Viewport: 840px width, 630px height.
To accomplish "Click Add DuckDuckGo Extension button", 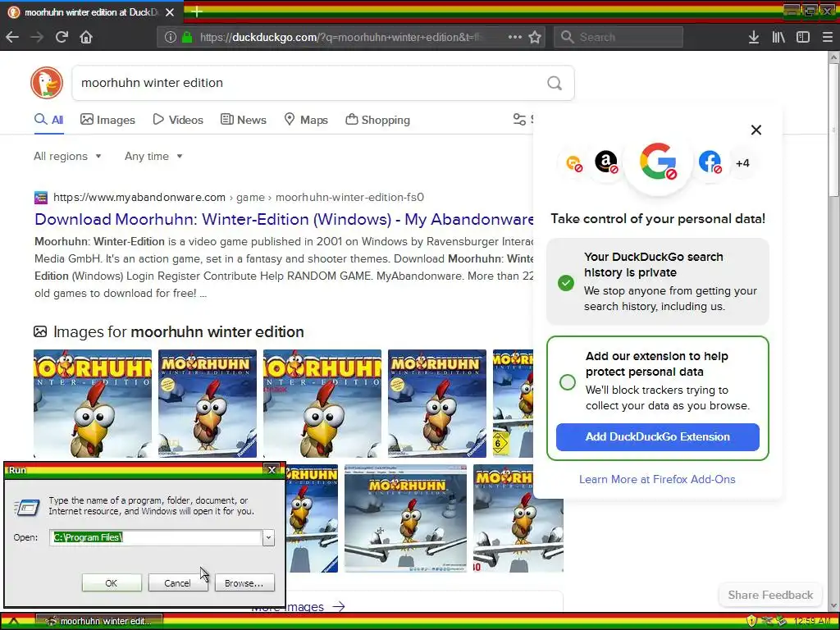I will point(657,436).
